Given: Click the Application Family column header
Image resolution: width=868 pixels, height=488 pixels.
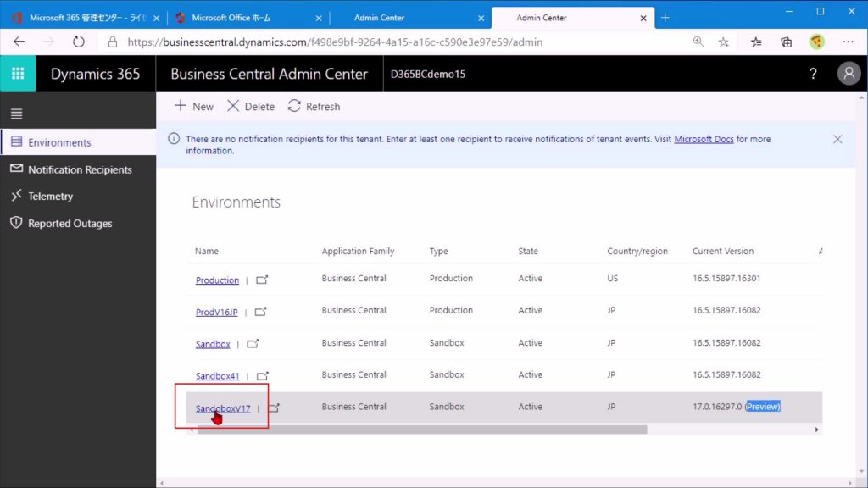Looking at the screenshot, I should [359, 251].
